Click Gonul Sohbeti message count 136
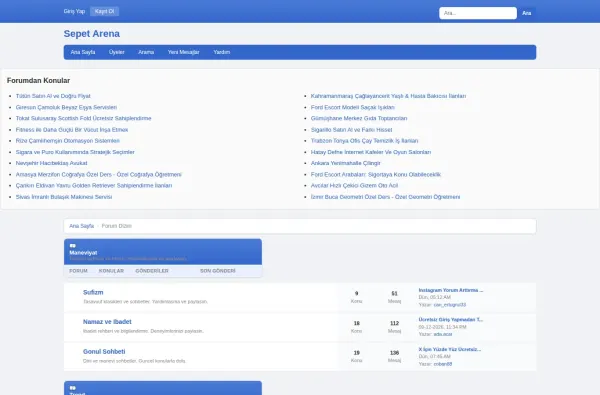600x395 pixels. click(395, 353)
